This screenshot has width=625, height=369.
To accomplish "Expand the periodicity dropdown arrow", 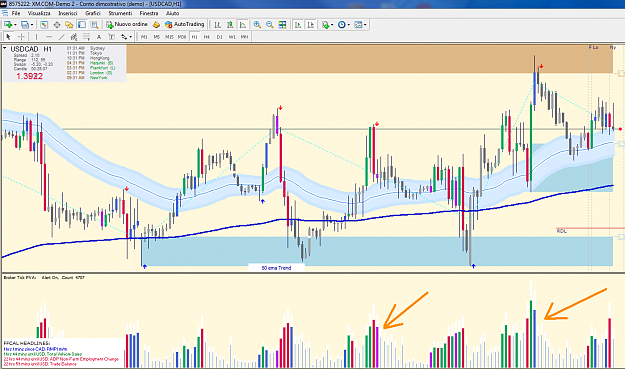I will pyautogui.click(x=349, y=25).
